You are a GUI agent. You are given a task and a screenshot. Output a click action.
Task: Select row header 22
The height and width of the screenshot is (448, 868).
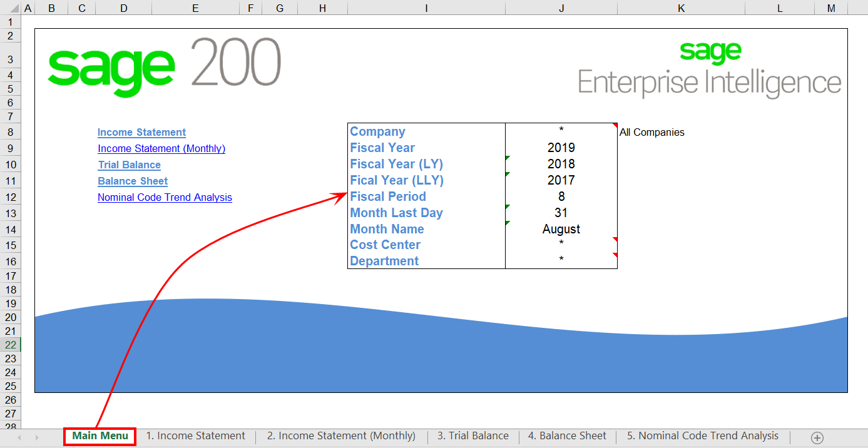[11, 345]
